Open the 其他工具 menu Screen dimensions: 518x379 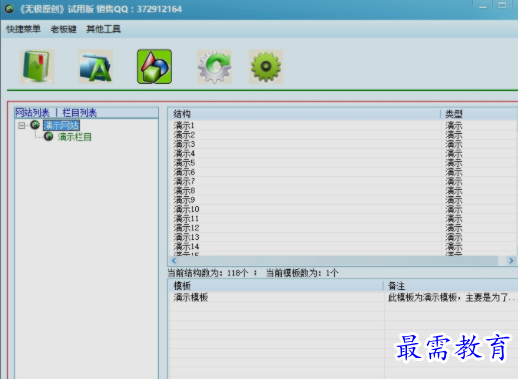pyautogui.click(x=103, y=29)
